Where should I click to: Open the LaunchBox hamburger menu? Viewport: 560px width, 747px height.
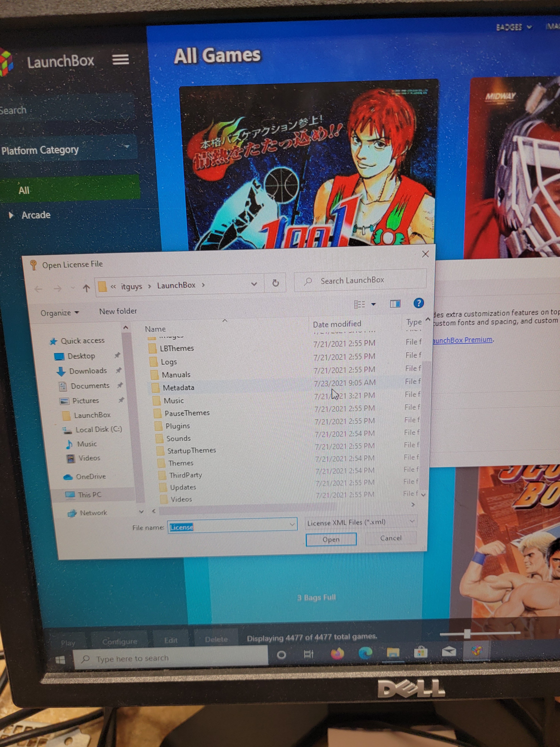pos(121,59)
